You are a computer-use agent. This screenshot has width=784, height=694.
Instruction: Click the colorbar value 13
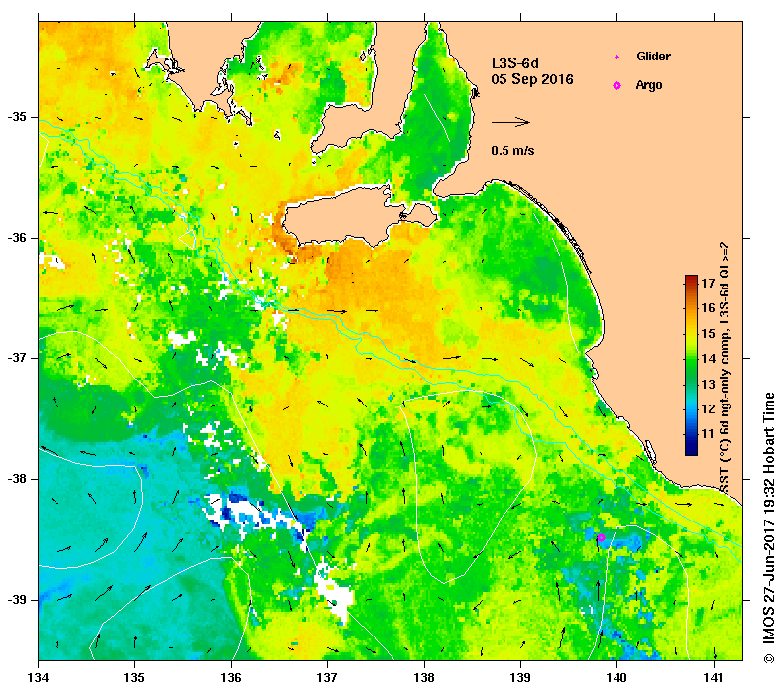[x=708, y=384]
